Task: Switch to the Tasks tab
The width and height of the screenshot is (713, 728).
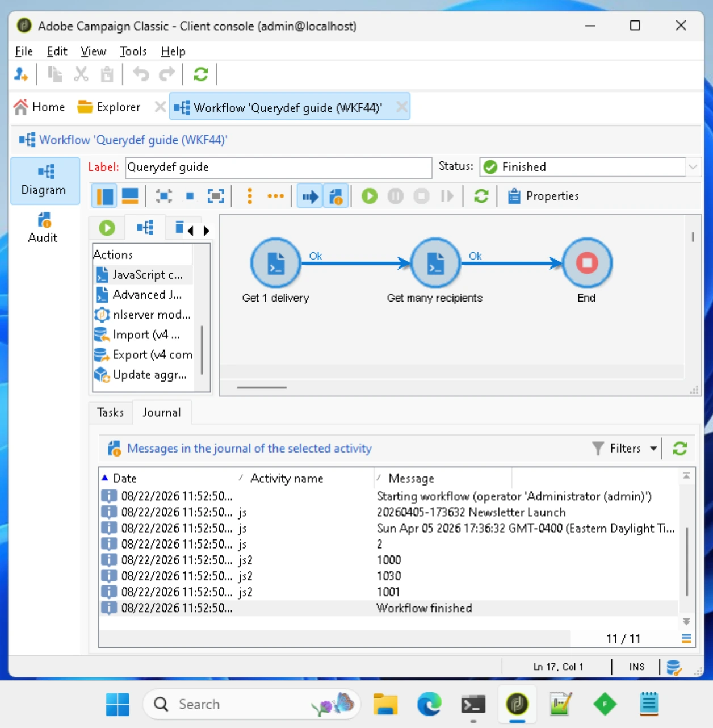Action: (x=111, y=412)
